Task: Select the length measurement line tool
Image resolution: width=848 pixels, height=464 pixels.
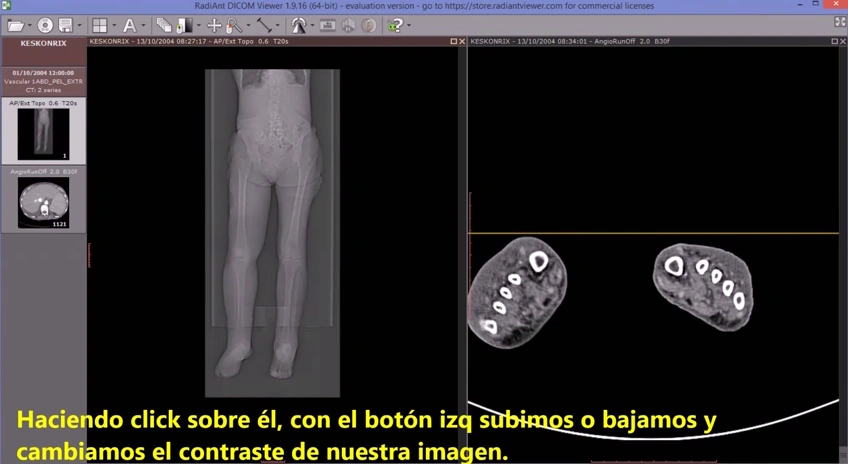Action: coord(264,25)
